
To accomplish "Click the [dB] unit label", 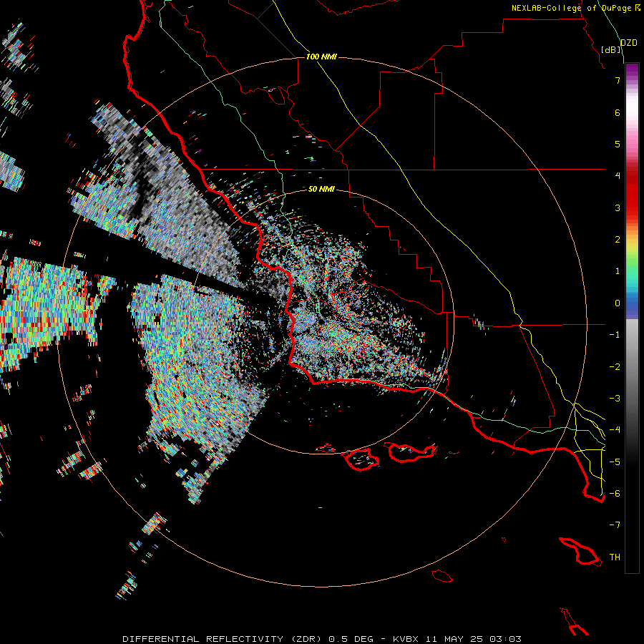I will click(611, 49).
